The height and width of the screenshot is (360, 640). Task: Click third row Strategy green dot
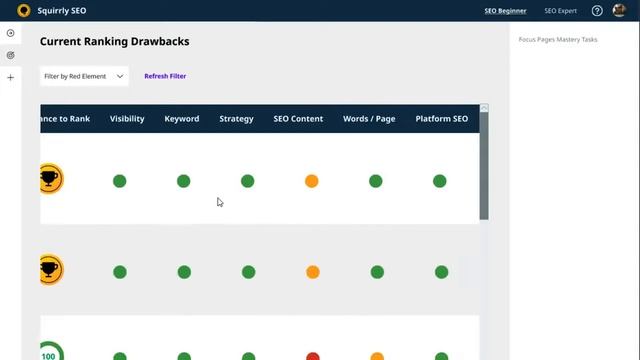pyautogui.click(x=249, y=356)
